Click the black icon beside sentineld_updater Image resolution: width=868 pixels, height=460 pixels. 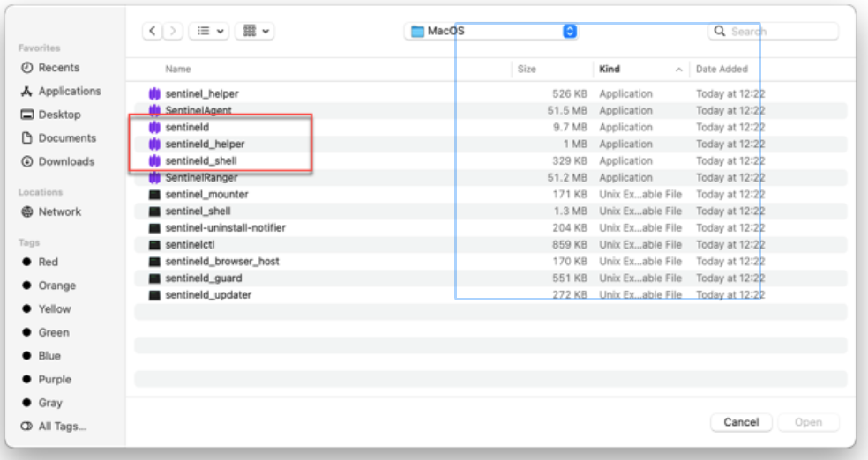coord(154,295)
